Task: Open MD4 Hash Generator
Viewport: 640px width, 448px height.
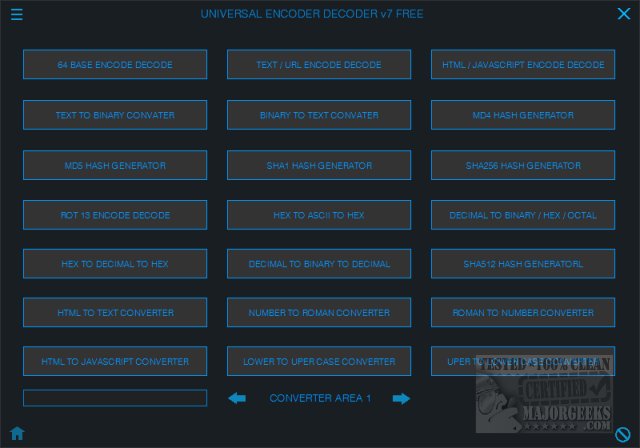Action: [x=523, y=115]
